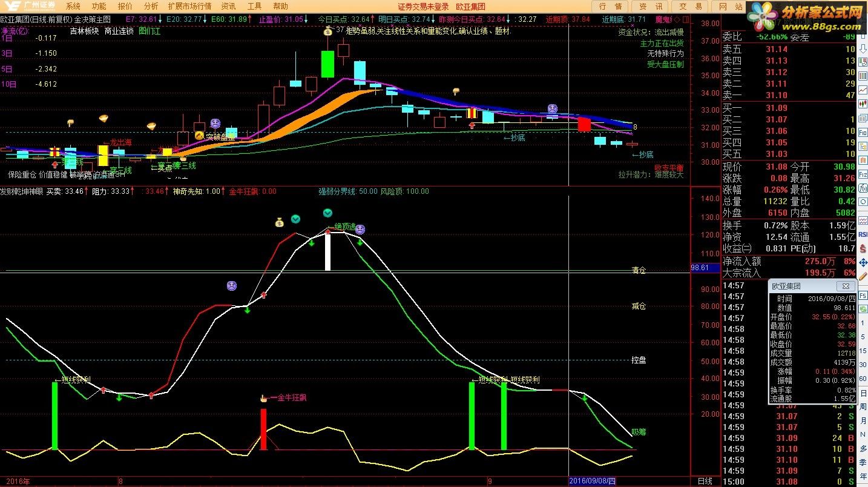Open the 功能 menu

(99, 6)
